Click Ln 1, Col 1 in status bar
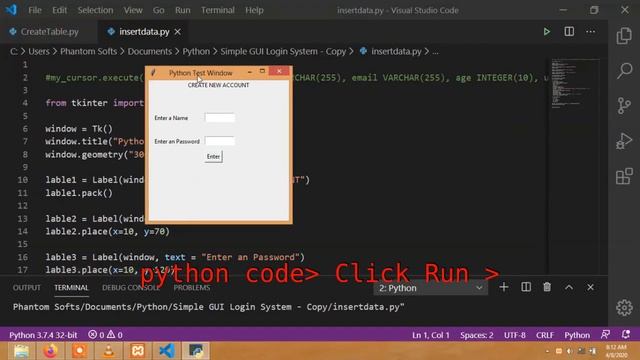Image resolution: width=640 pixels, height=360 pixels. click(431, 335)
